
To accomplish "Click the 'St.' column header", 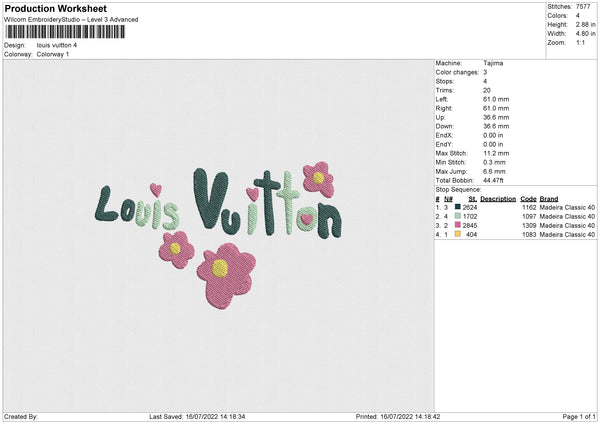I will 473,199.
